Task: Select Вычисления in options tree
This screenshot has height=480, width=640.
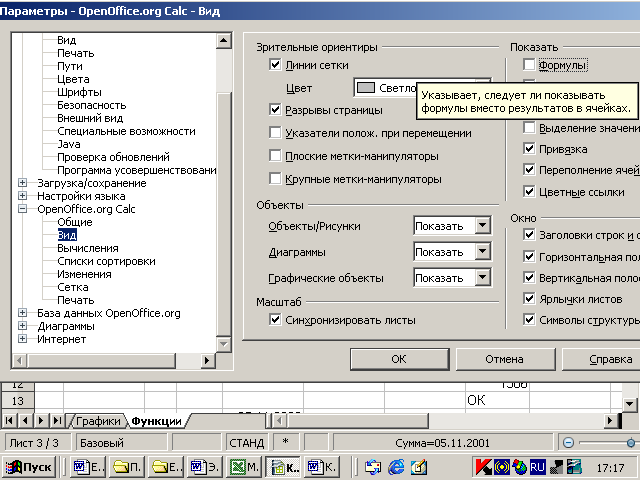Action: 88,248
